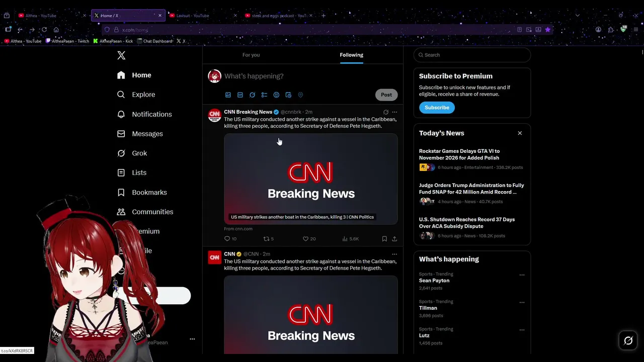Add an image to the post
Screen dimensions: 644x362
click(x=228, y=95)
